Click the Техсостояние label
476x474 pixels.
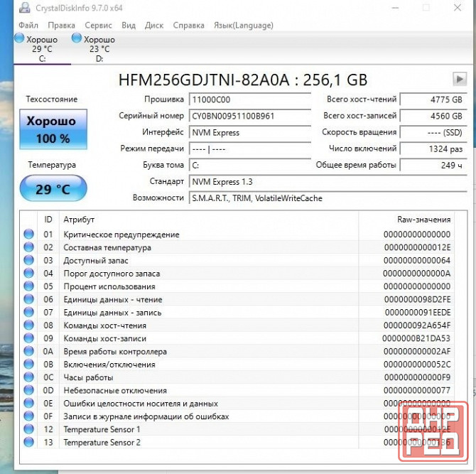52,99
